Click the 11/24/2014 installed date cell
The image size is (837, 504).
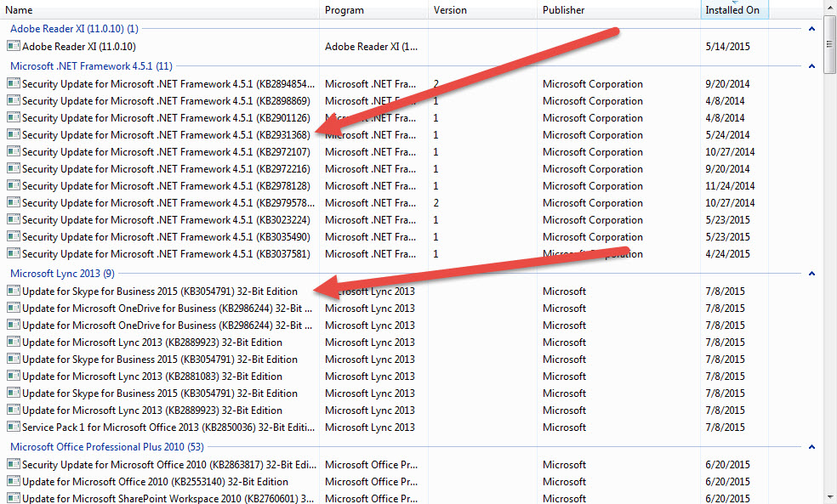730,186
